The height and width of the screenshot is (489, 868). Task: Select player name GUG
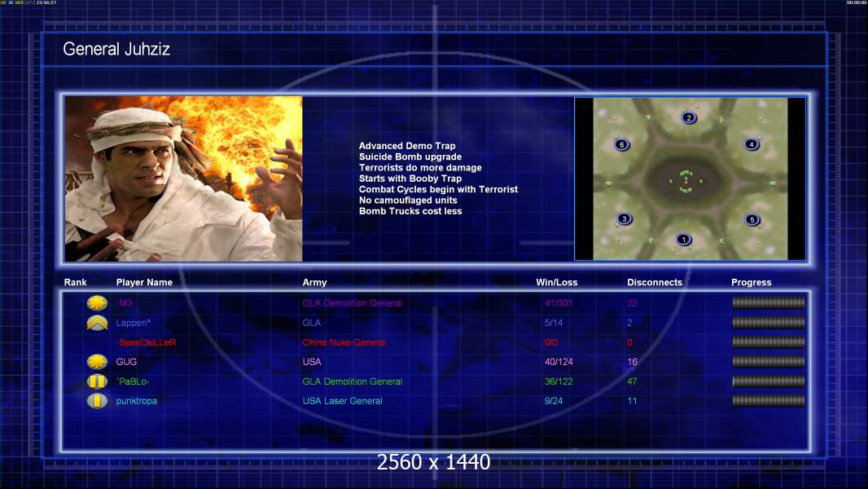(126, 362)
